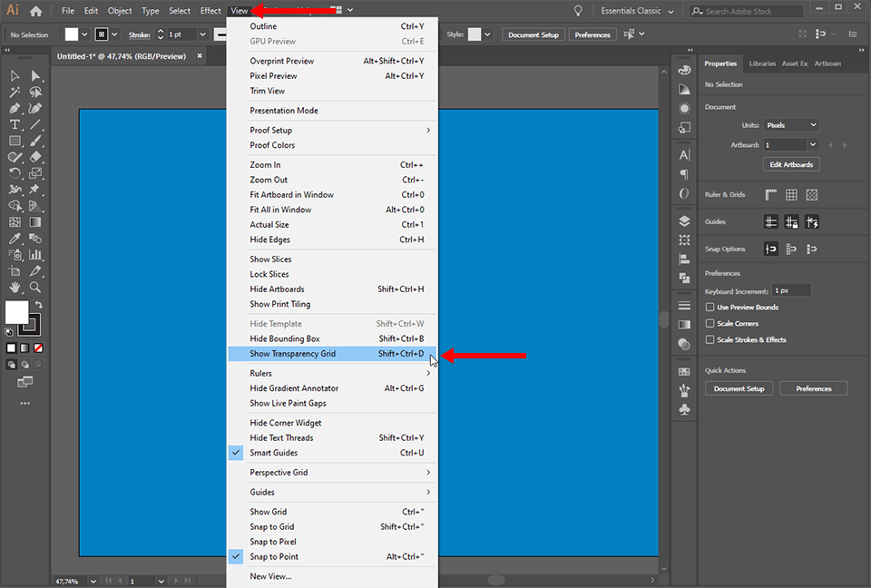Select the Rectangle tool
The width and height of the screenshot is (871, 588).
(x=14, y=139)
